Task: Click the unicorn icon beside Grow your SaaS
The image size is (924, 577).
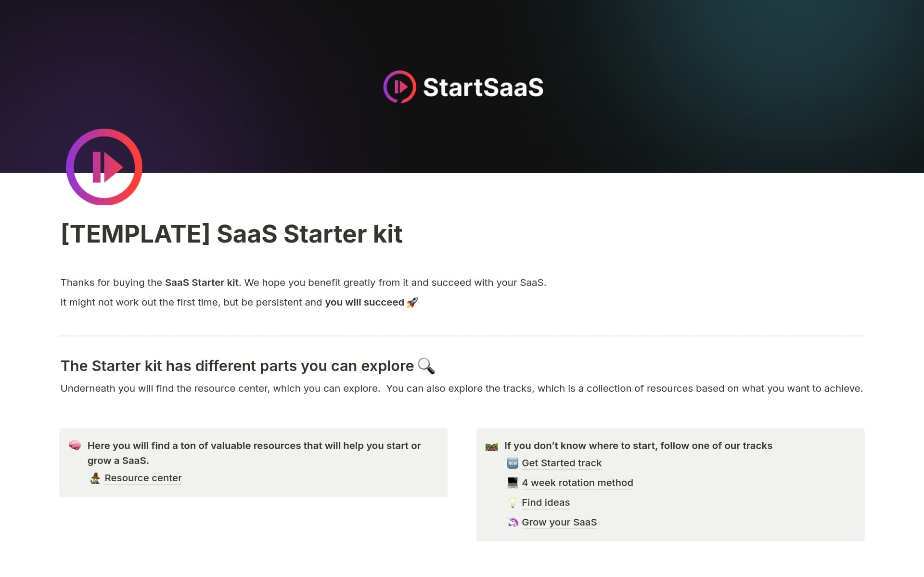Action: (513, 522)
